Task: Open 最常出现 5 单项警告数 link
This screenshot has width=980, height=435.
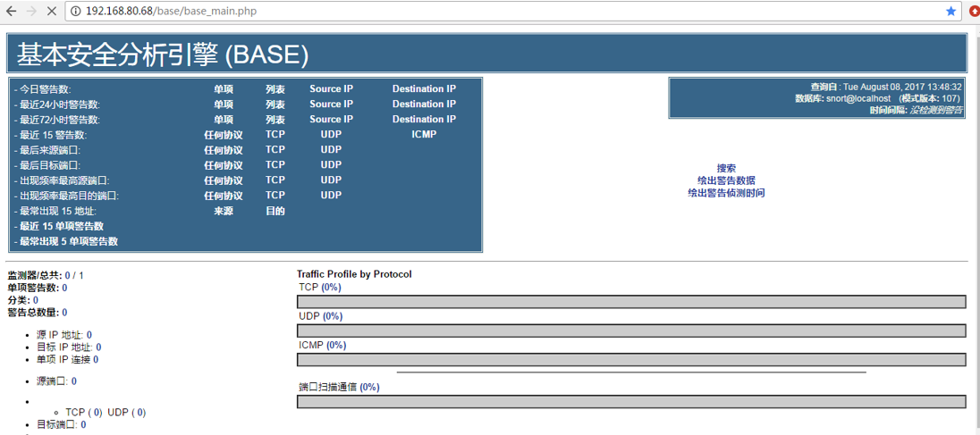Action: pyautogui.click(x=69, y=241)
